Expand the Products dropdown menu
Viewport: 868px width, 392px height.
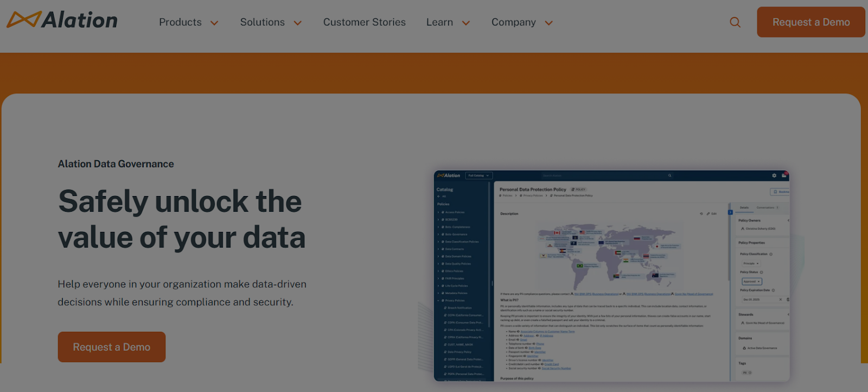189,22
